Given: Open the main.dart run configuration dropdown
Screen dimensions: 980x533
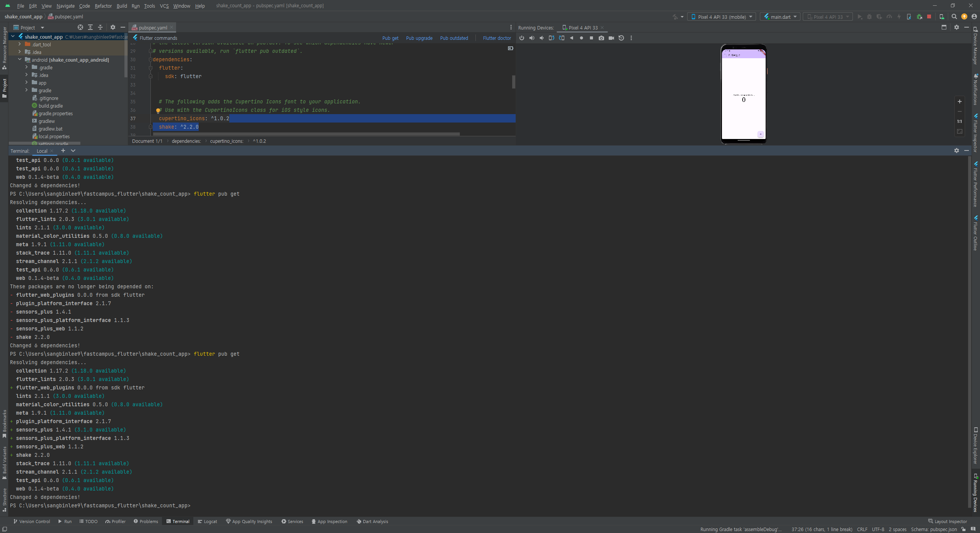Looking at the screenshot, I should tap(780, 17).
